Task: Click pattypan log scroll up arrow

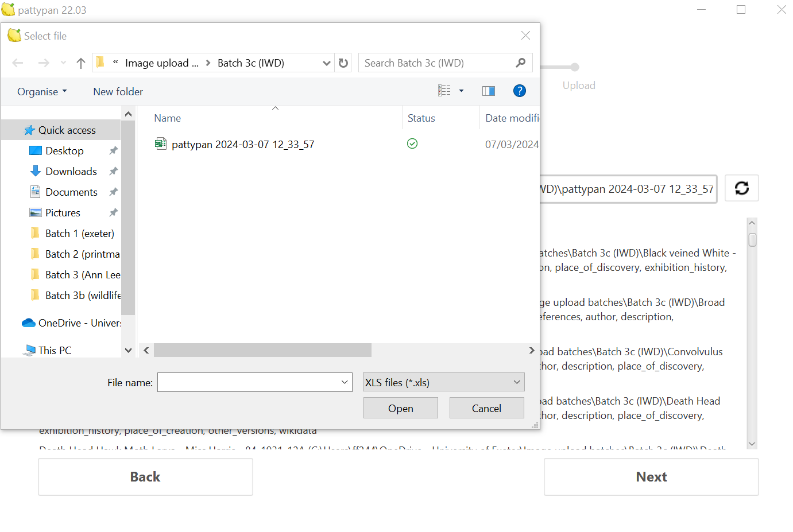Action: pos(752,223)
